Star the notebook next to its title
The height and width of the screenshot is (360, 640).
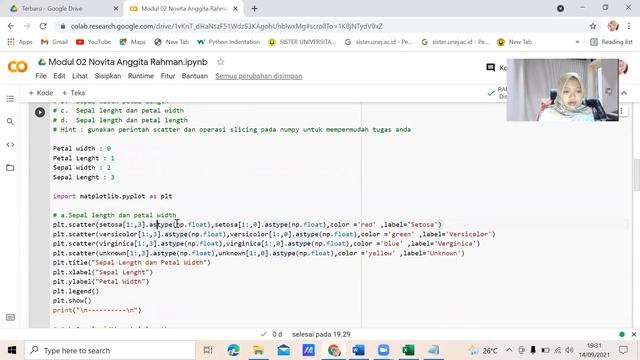pos(220,62)
